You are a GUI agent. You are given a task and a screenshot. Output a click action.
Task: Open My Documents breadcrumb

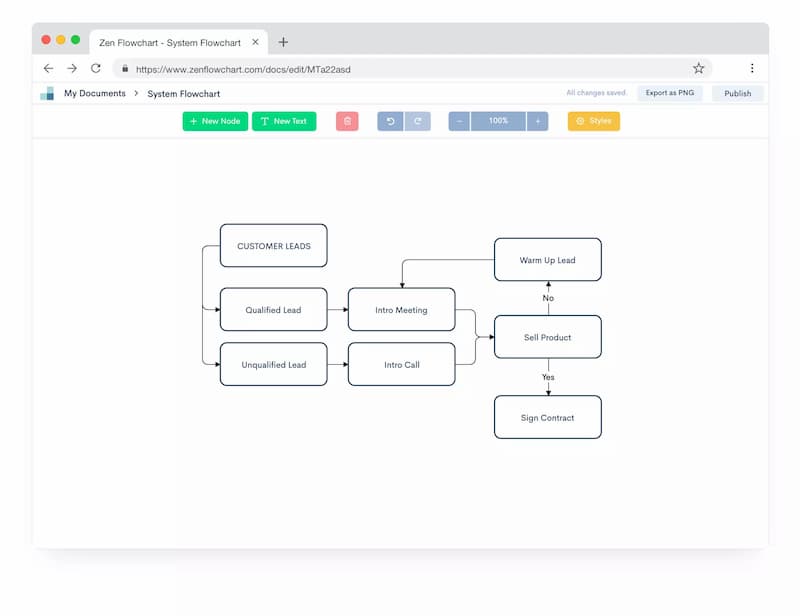[x=95, y=93]
